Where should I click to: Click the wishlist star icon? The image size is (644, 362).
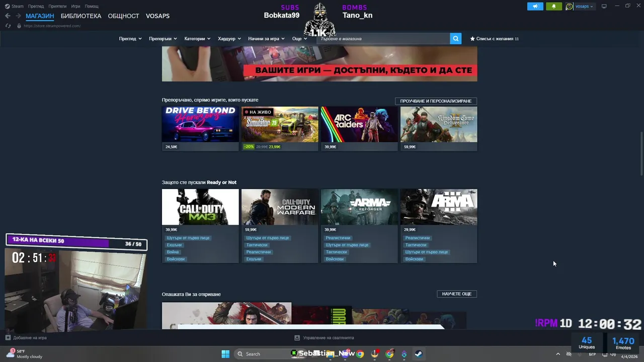click(472, 39)
